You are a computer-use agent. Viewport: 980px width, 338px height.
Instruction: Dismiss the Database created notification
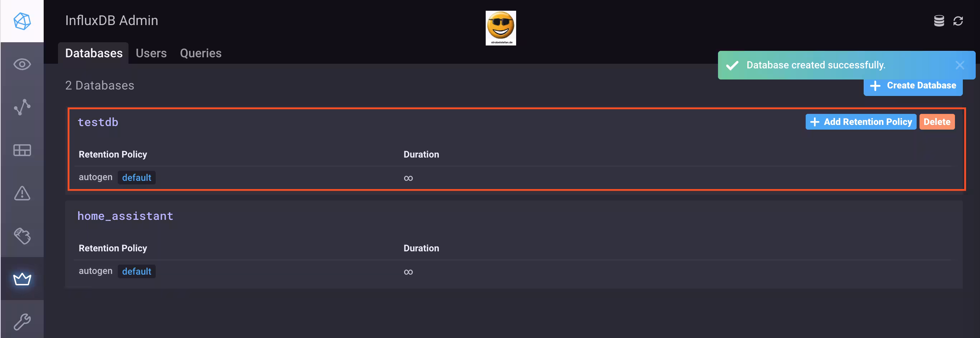(x=960, y=65)
